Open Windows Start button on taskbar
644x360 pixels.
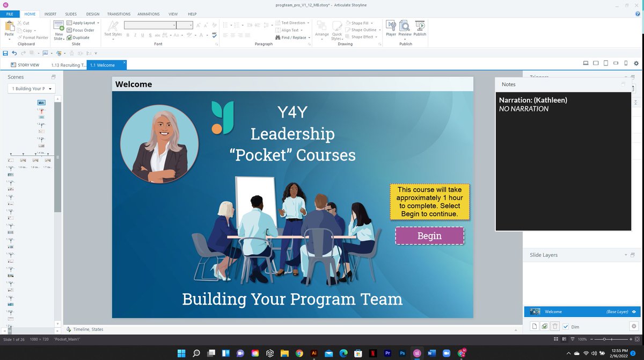181,353
